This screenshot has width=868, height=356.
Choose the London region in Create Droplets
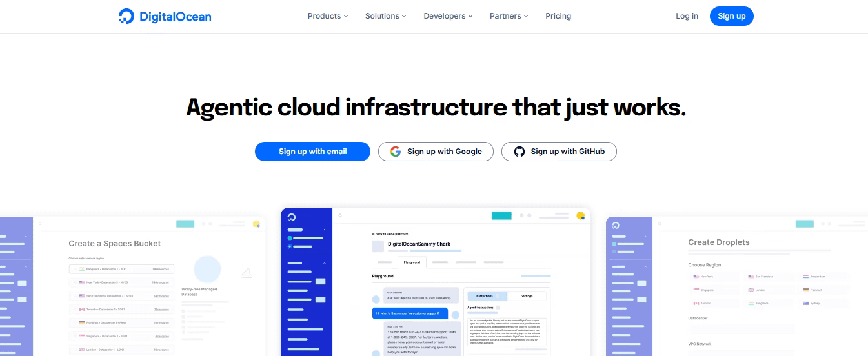tap(769, 290)
